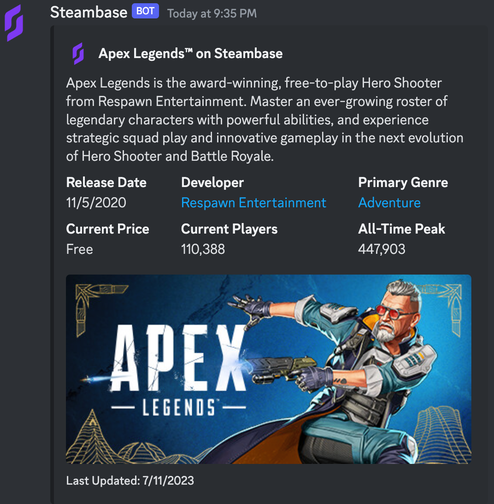Open the Steambase username profile

(x=89, y=12)
